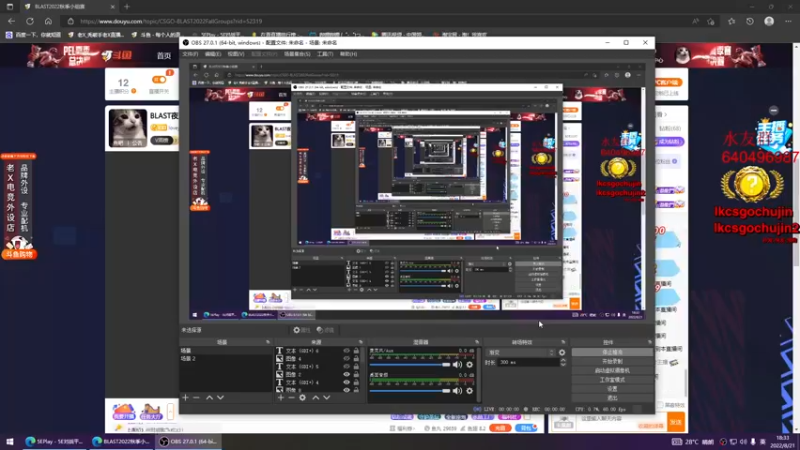Open the browser history icon
This screenshot has width=800, height=450.
749,21
